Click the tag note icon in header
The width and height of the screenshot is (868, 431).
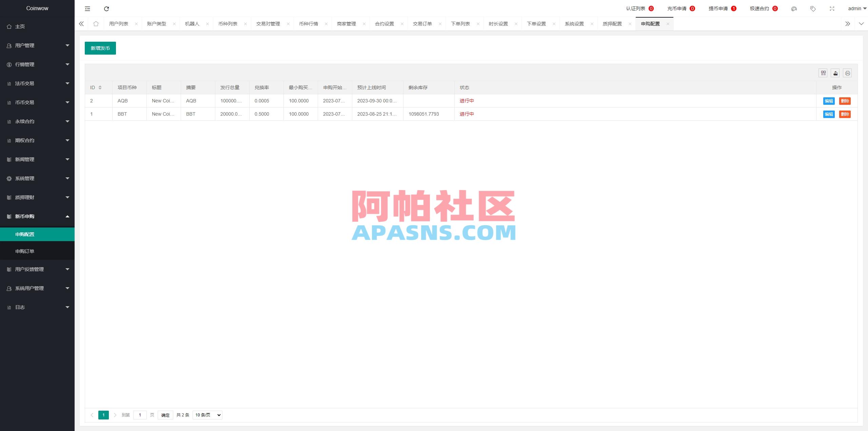813,9
